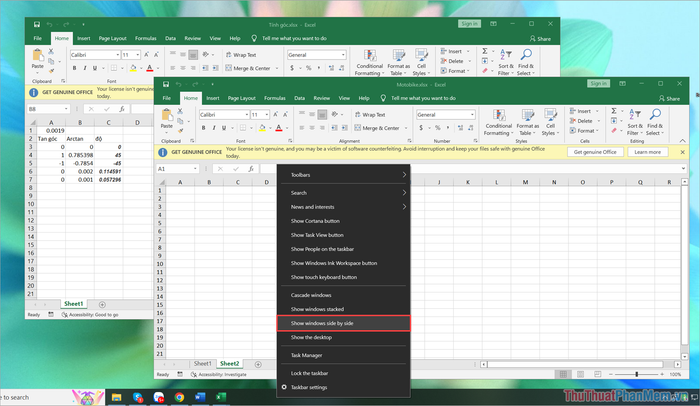Toggle Underline in Motobike.xlsx ribbon
The width and height of the screenshot is (700, 406).
[224, 128]
